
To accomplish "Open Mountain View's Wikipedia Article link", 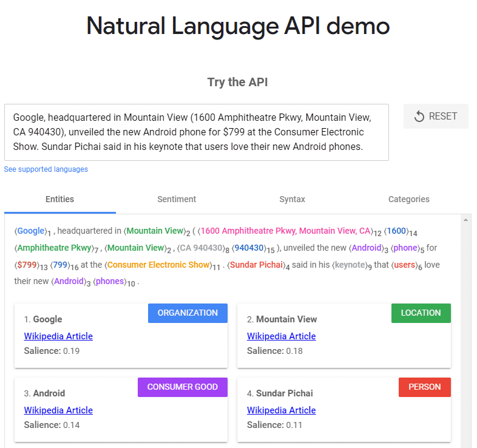I will coord(282,336).
